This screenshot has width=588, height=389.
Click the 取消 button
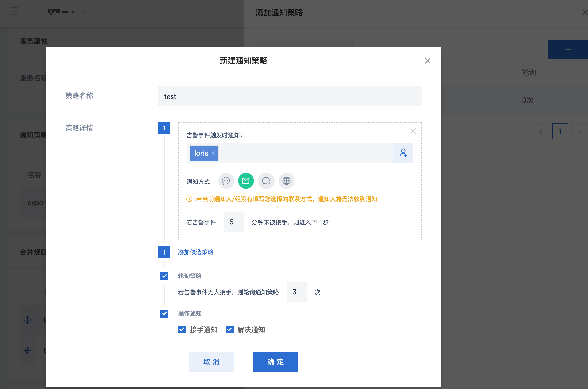pyautogui.click(x=211, y=361)
